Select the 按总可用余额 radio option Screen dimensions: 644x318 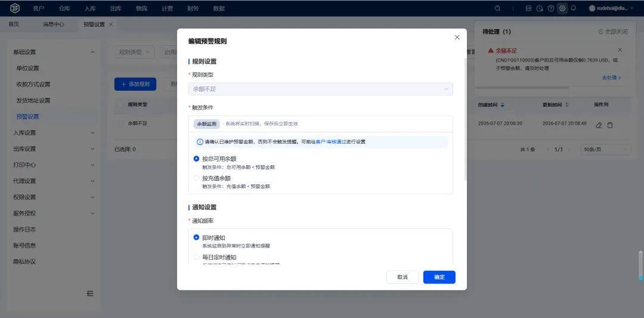click(x=196, y=159)
